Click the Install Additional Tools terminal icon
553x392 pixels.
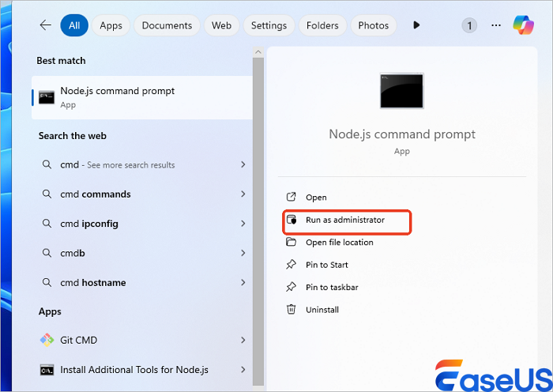click(x=47, y=370)
